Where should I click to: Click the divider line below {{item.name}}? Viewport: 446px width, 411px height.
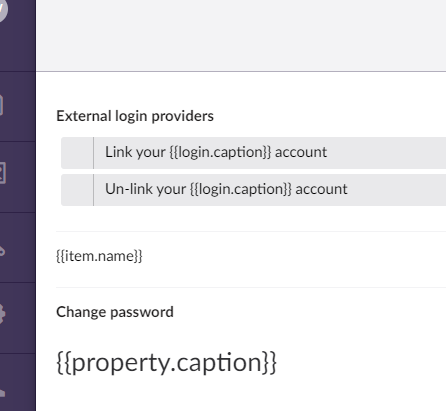point(251,287)
